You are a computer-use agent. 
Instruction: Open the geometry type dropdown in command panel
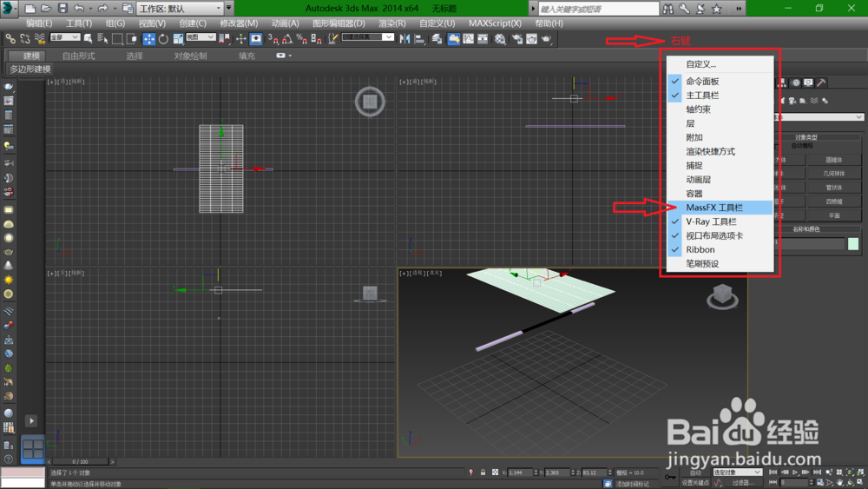click(x=819, y=117)
